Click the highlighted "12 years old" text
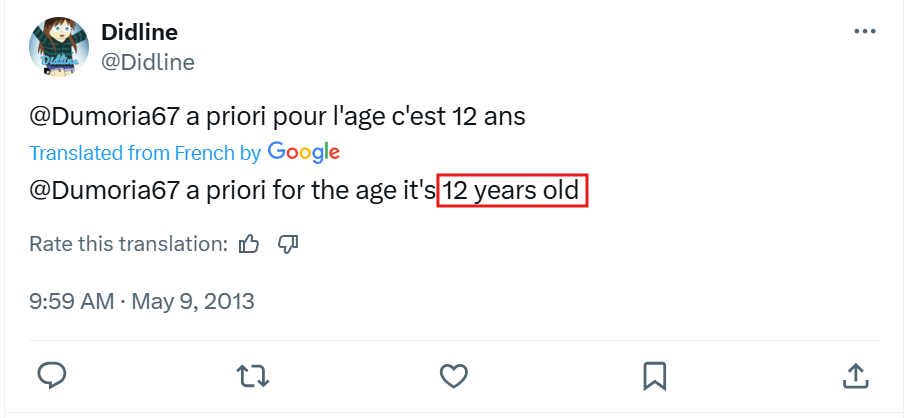 512,189
